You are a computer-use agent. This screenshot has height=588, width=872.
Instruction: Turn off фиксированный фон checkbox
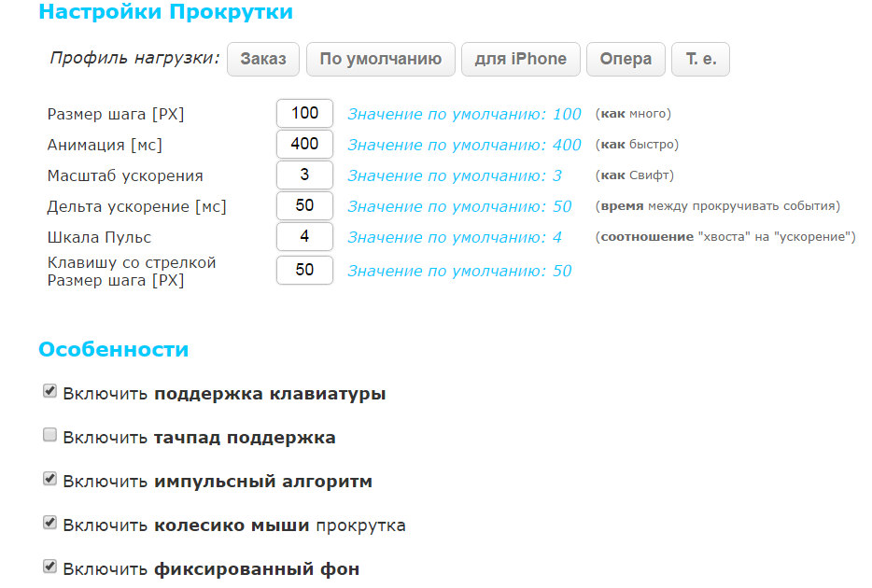[x=50, y=567]
